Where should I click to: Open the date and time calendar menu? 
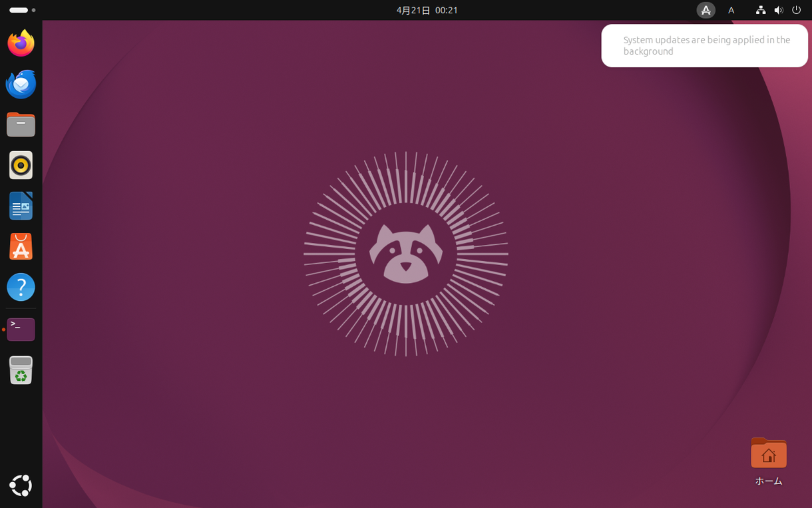tap(427, 10)
